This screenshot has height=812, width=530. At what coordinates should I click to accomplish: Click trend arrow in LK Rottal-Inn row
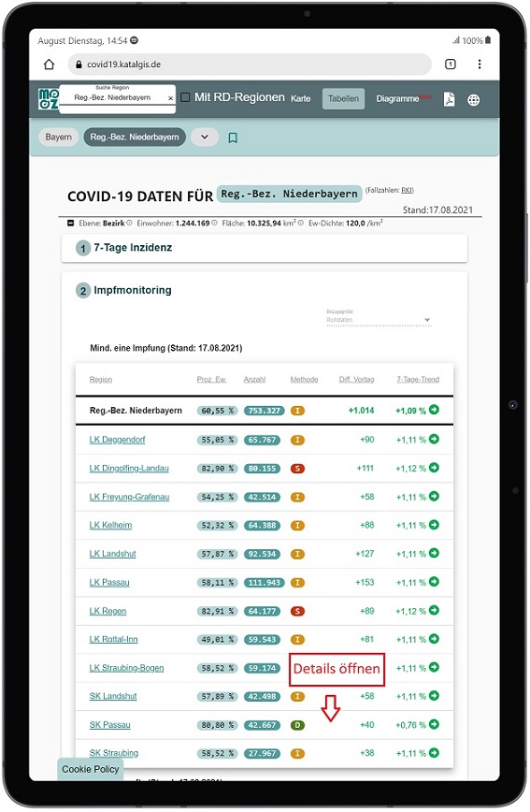434,639
